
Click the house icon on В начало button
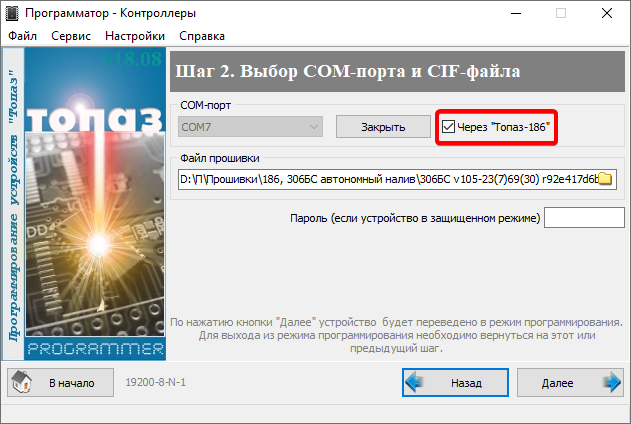click(x=22, y=382)
